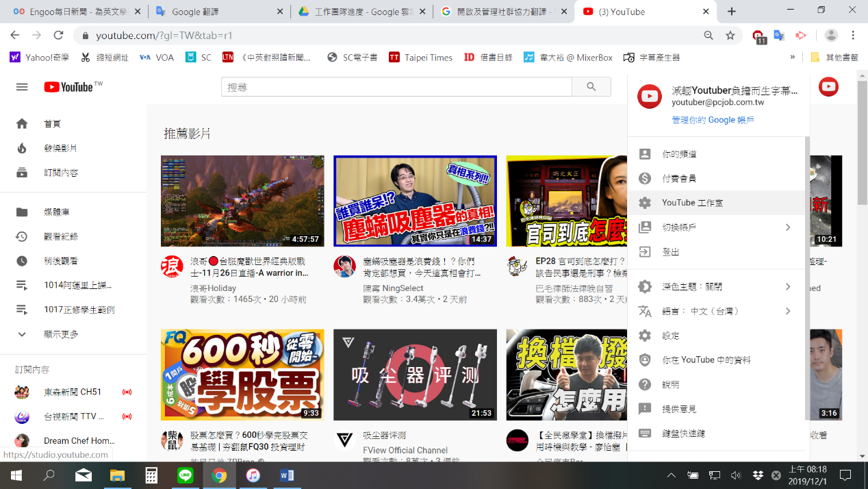Expand 深色主題：關閉 option

coord(716,287)
